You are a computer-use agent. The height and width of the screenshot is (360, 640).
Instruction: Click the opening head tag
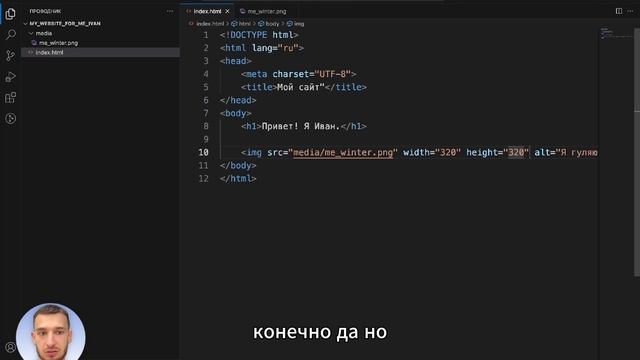tap(236, 61)
